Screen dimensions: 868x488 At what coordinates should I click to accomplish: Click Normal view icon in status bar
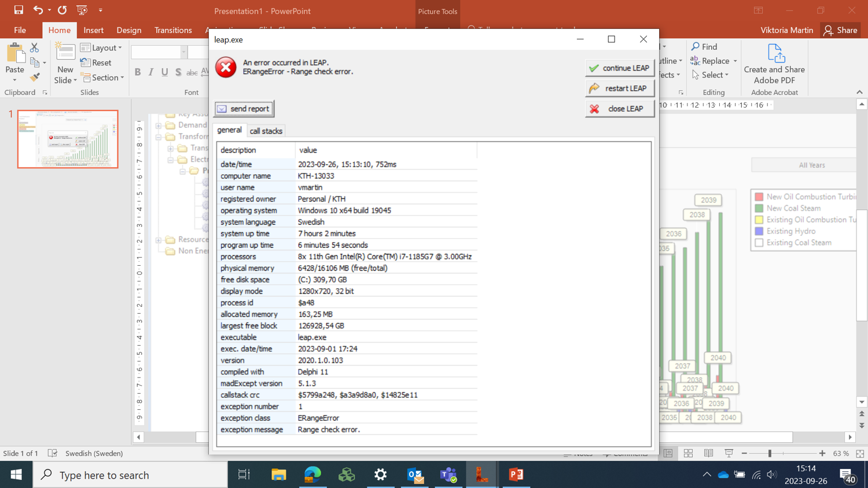(668, 453)
